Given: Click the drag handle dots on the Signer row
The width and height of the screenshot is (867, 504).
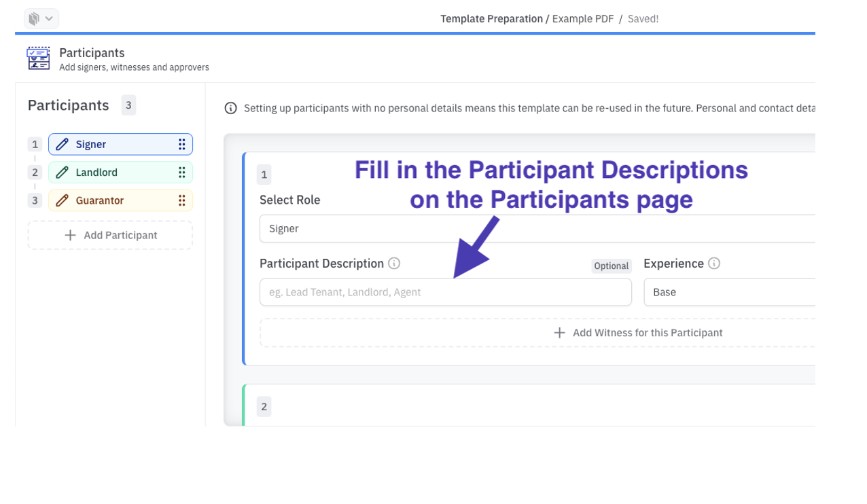Looking at the screenshot, I should 181,144.
